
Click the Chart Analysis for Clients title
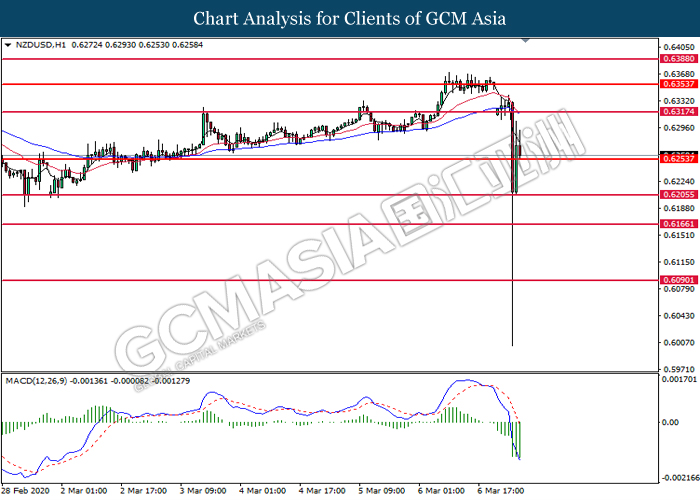[350, 19]
